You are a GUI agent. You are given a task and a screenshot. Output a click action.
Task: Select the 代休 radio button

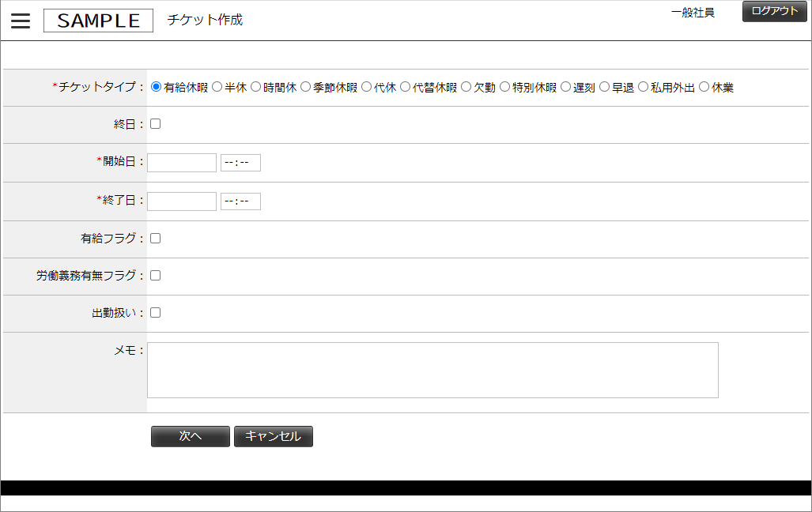367,87
